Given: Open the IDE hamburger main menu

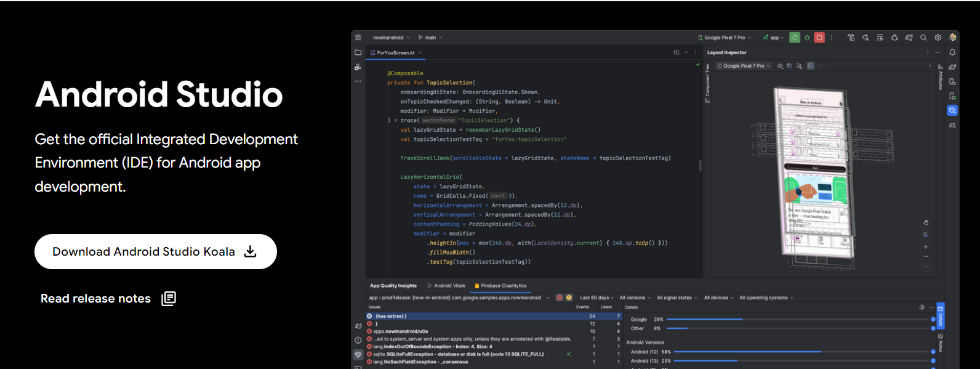Looking at the screenshot, I should pyautogui.click(x=358, y=38).
